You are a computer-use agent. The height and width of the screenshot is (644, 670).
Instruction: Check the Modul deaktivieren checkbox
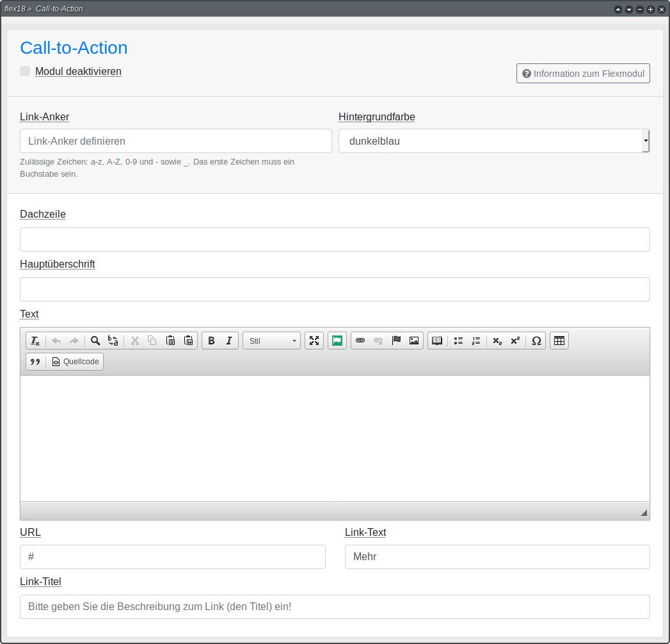click(x=25, y=71)
